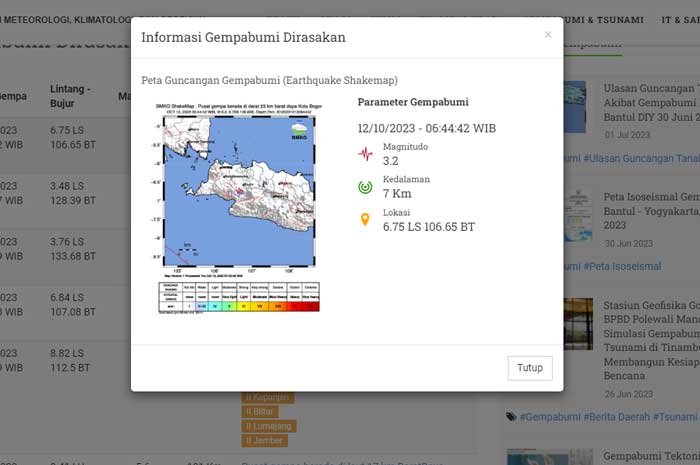The height and width of the screenshot is (465, 700).
Task: Click the shakemap intensity color legend
Action: tap(239, 297)
